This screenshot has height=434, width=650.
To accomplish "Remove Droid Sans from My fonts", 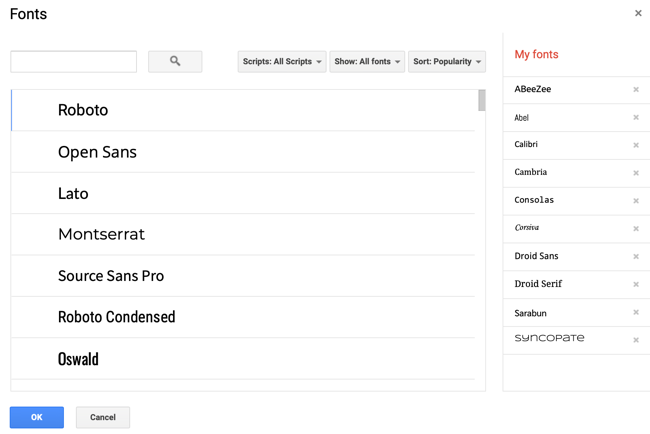I will point(636,257).
